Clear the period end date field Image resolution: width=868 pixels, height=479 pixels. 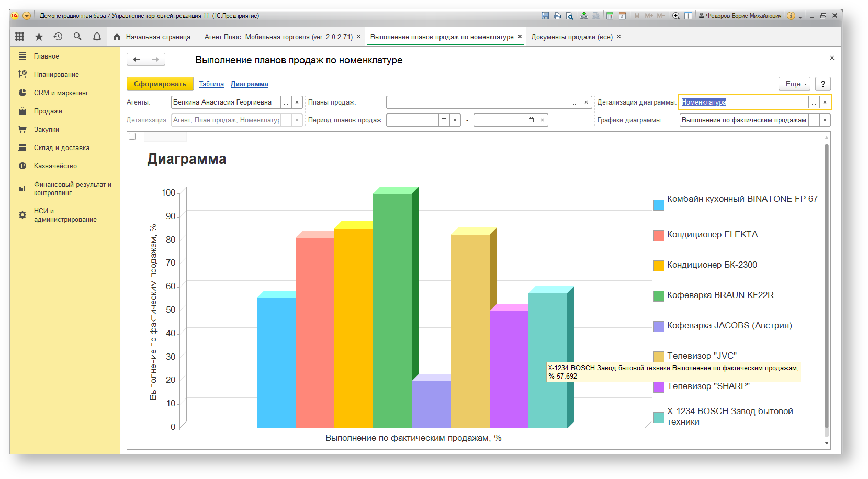pos(542,120)
